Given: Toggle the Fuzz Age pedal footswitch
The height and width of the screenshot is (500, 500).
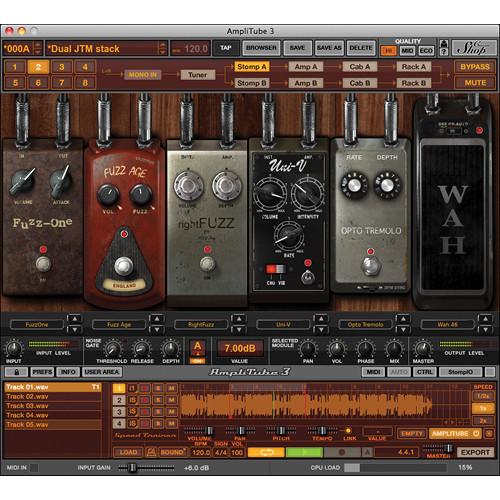Looking at the screenshot, I should coord(124,267).
